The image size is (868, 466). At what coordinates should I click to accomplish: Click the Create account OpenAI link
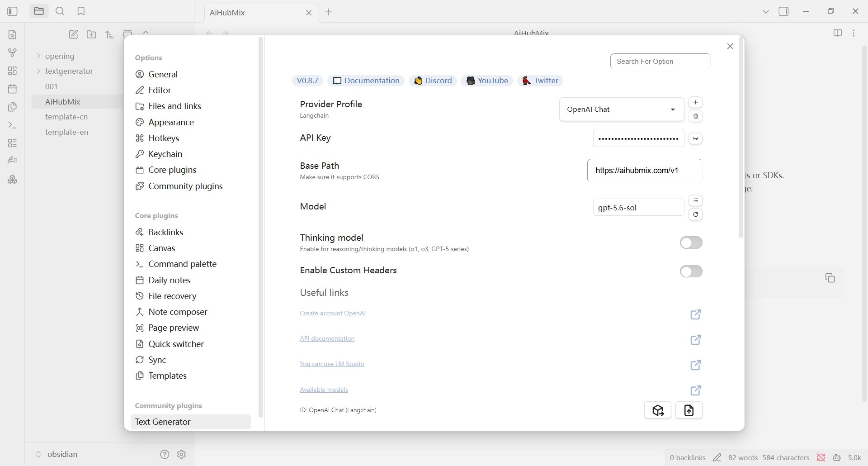point(333,313)
